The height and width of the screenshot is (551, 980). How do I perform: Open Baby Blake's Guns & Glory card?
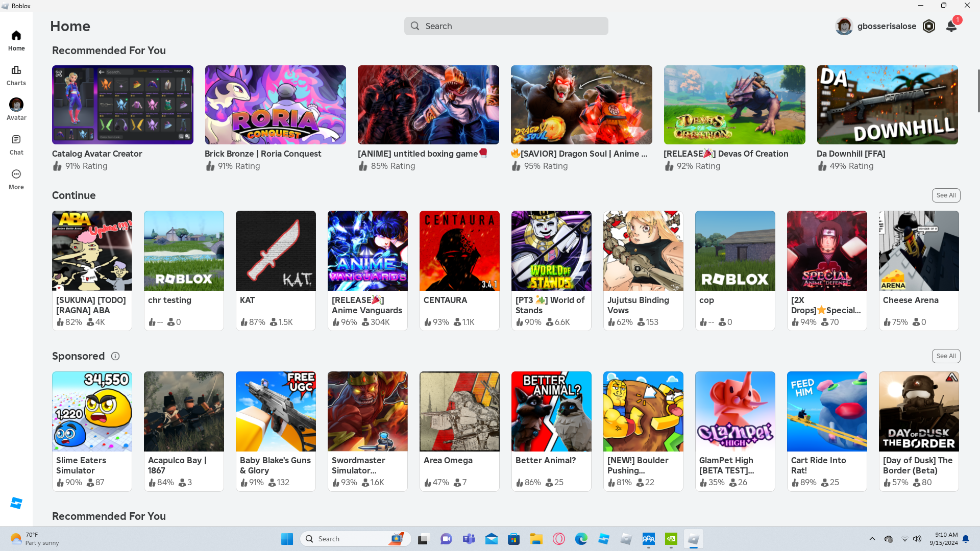pos(276,431)
